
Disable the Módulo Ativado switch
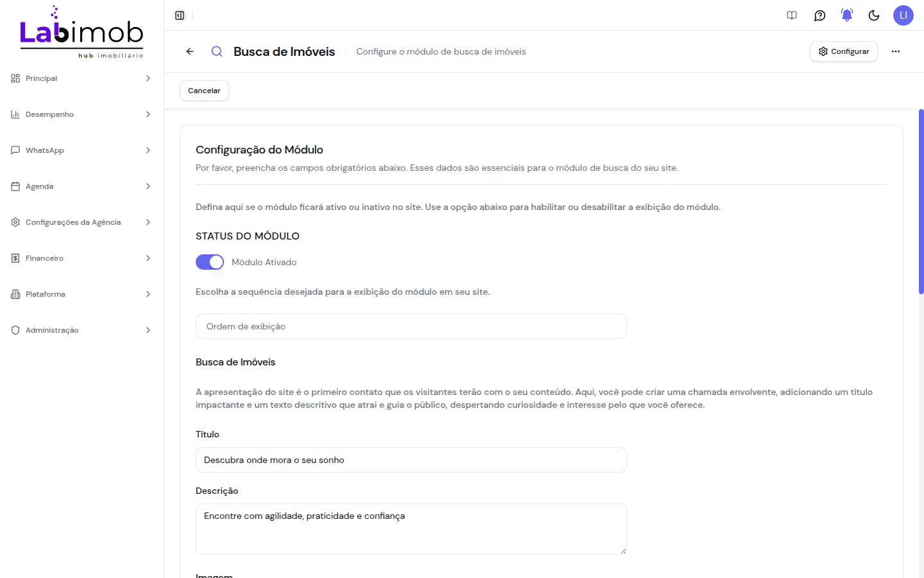click(x=210, y=262)
